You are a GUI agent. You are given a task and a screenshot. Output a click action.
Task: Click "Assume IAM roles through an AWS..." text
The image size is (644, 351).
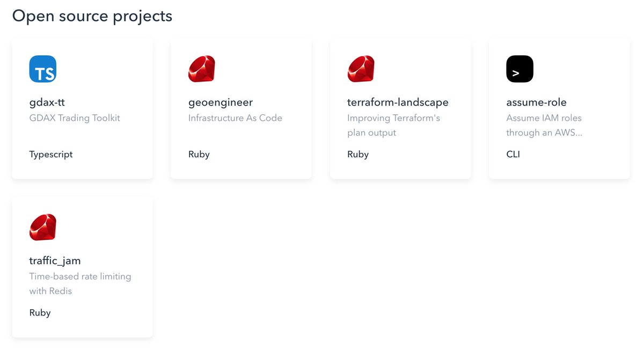[544, 125]
